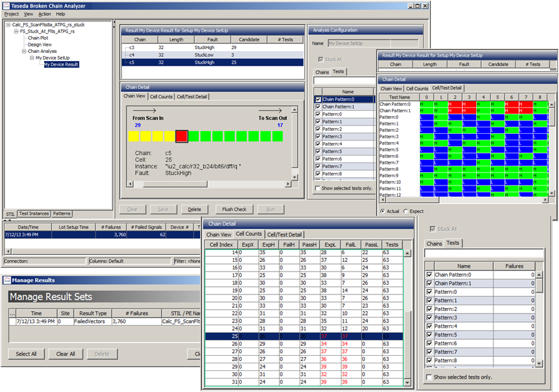Uncheck Pattern:5 in the Failures list
559x392 pixels.
pos(430,335)
